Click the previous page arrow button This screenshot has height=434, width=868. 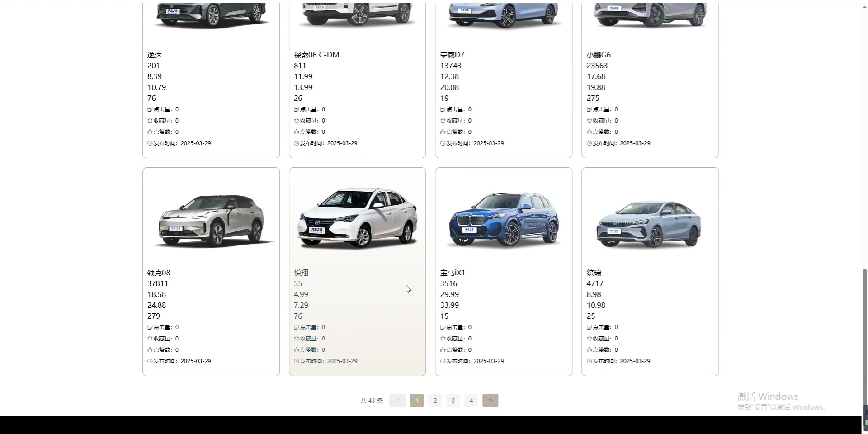click(x=397, y=401)
